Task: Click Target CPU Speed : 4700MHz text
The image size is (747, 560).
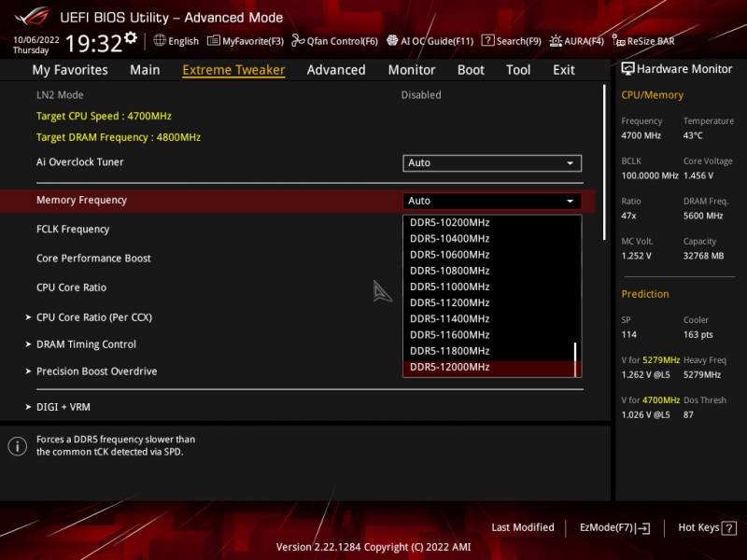Action: click(104, 116)
